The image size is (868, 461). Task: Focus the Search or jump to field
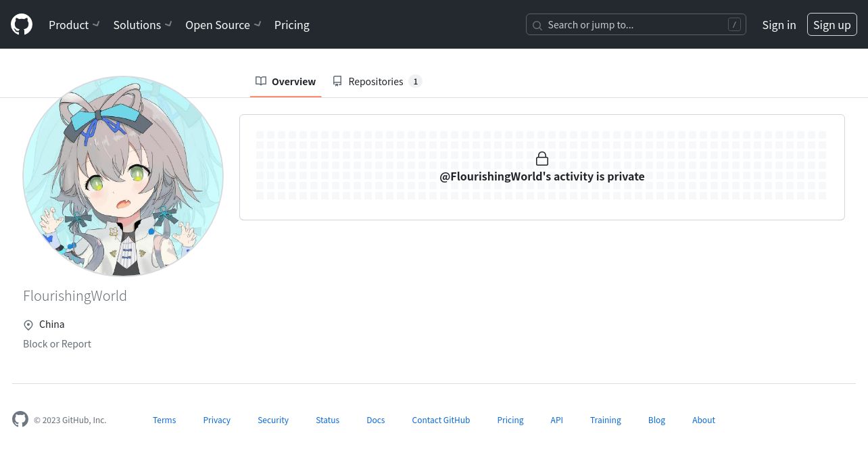pyautogui.click(x=636, y=25)
